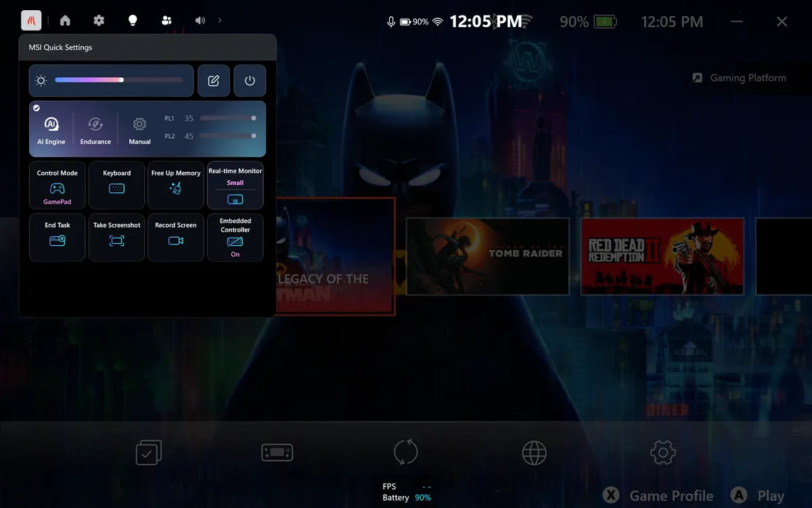Click the small battery 90% indicator
The height and width of the screenshot is (508, 812).
tap(414, 22)
